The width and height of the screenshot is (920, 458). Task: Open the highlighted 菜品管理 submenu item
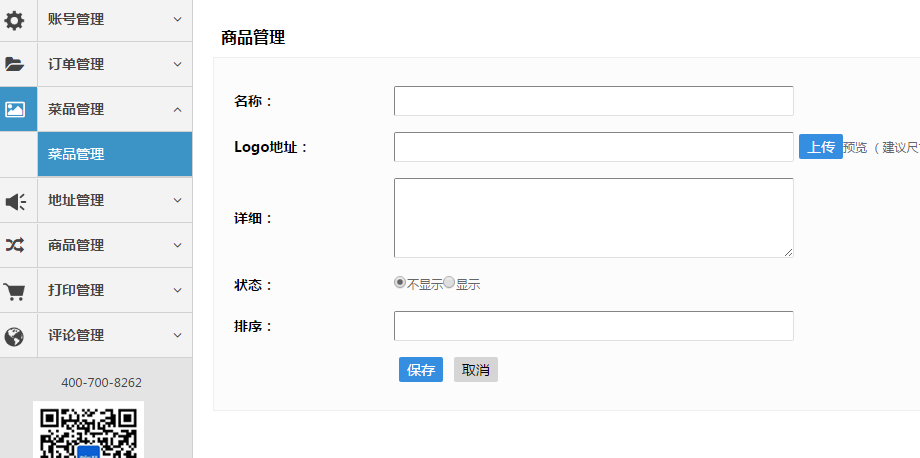(x=115, y=154)
